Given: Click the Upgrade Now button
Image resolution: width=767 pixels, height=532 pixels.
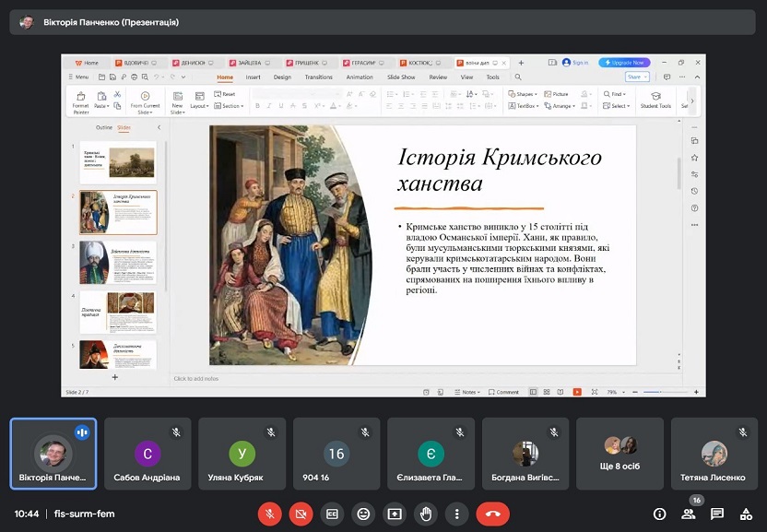Looking at the screenshot, I should (624, 63).
